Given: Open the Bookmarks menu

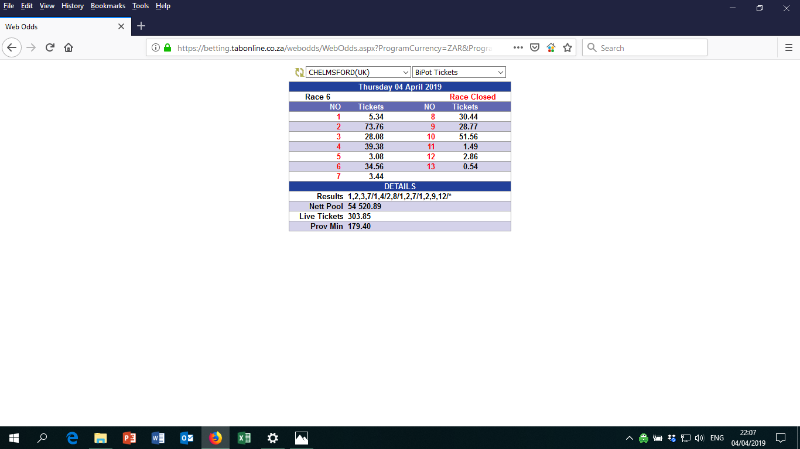Looking at the screenshot, I should (x=108, y=6).
